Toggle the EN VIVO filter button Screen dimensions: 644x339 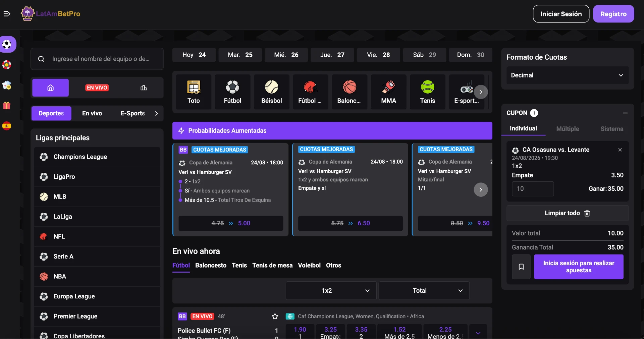(97, 88)
